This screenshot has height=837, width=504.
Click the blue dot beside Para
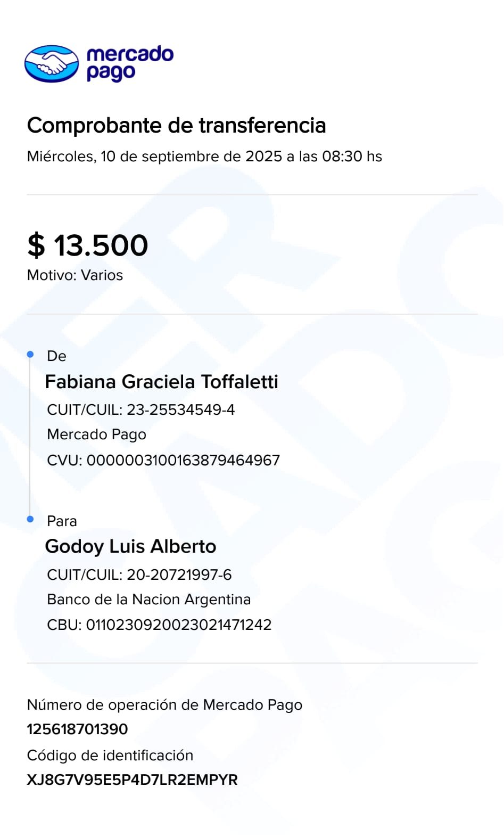[x=30, y=519]
